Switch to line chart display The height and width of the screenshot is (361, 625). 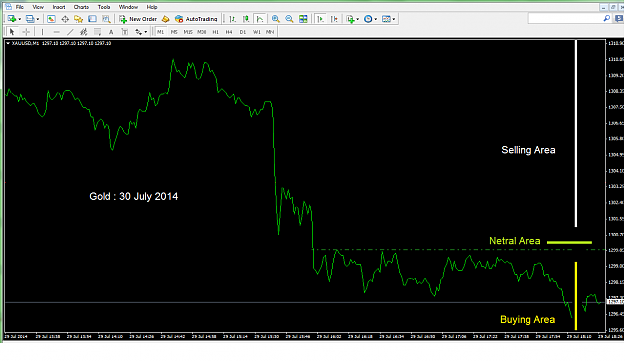click(x=260, y=19)
